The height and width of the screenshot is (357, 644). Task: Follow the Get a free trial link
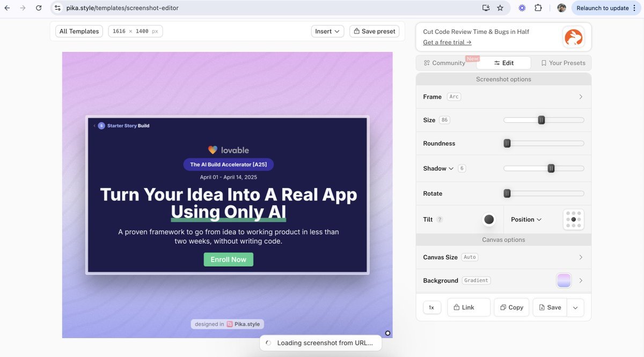(447, 42)
